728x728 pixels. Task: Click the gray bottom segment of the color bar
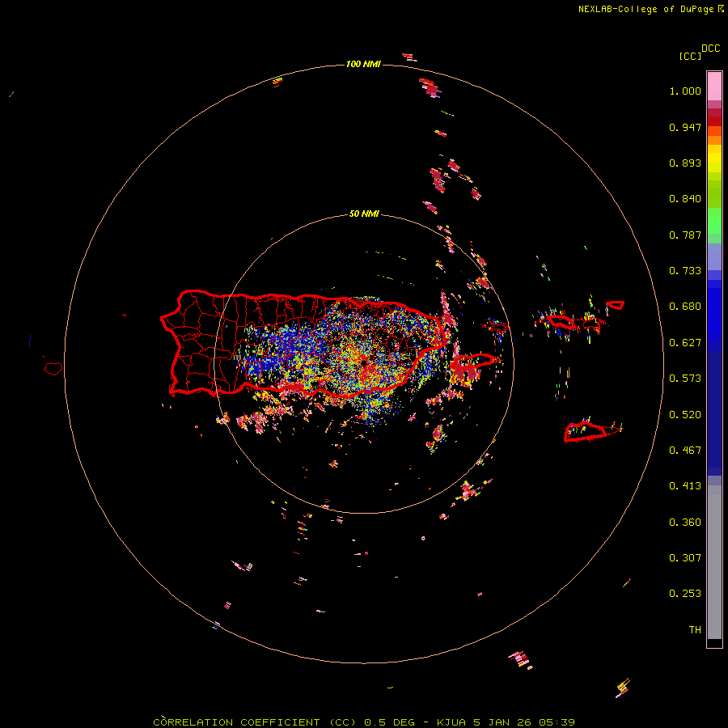pos(714,562)
